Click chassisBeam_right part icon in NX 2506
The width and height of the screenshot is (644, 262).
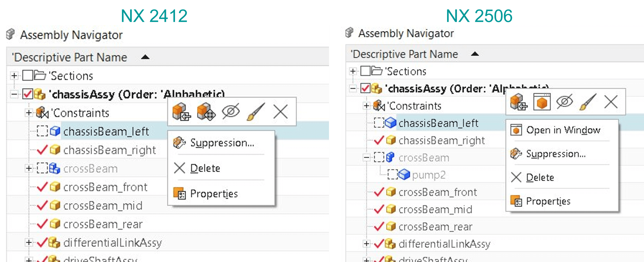pyautogui.click(x=391, y=140)
